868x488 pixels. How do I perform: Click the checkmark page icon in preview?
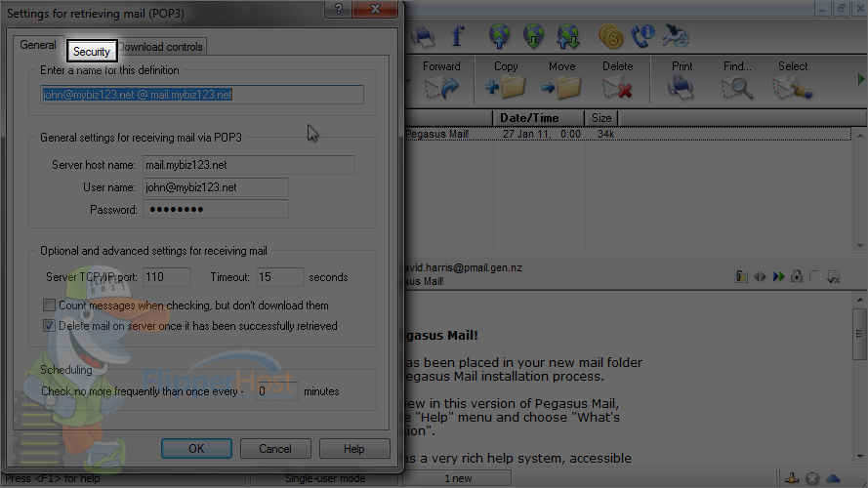coord(833,276)
